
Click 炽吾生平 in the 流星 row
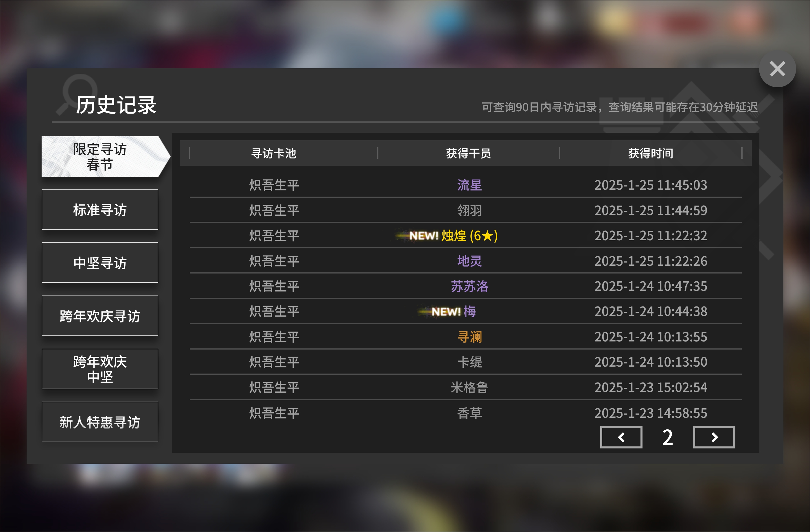(274, 185)
